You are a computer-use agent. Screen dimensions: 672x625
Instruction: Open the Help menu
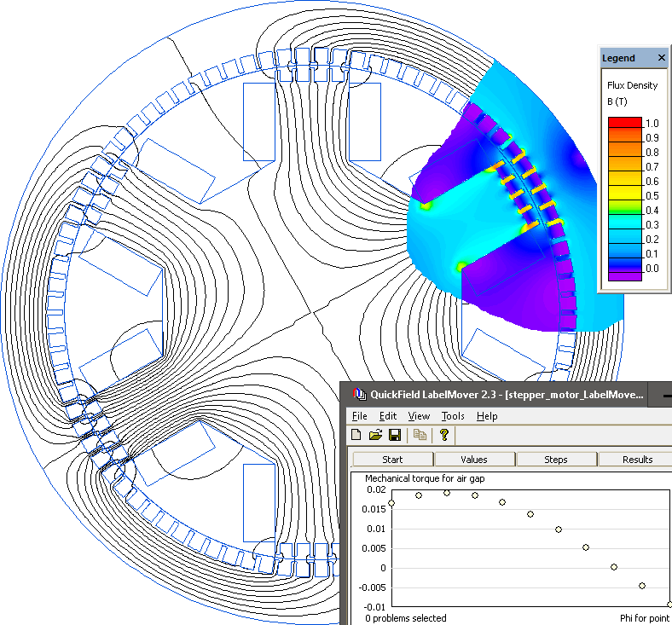(x=487, y=416)
